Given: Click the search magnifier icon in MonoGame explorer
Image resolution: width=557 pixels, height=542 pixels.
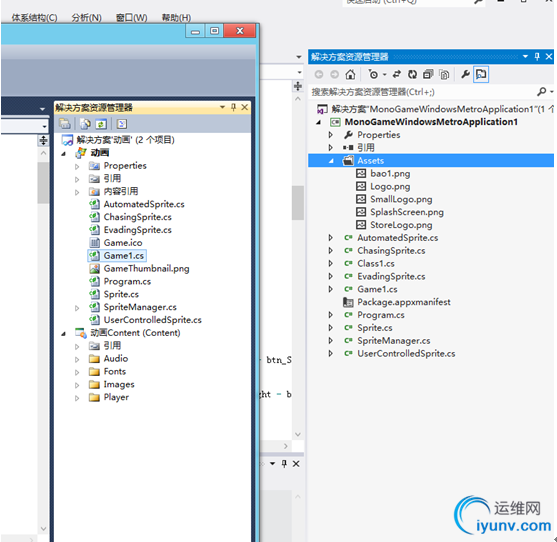Looking at the screenshot, I should point(541,92).
